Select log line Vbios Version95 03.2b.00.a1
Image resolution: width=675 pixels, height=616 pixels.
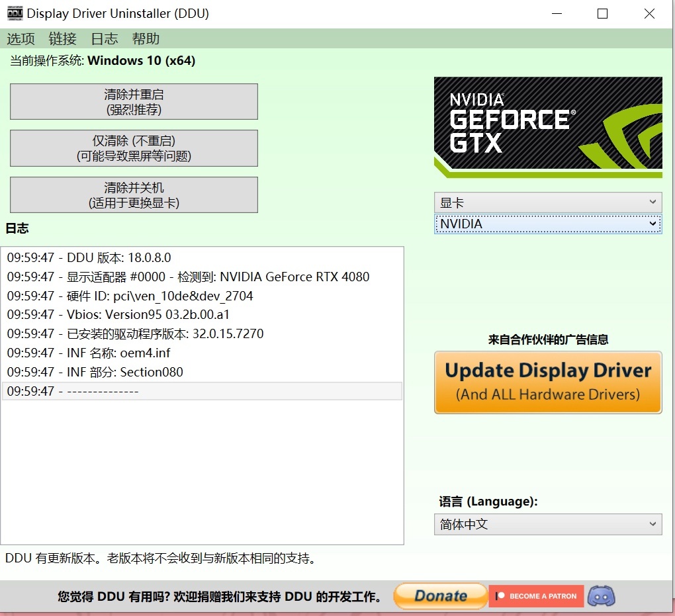pyautogui.click(x=202, y=315)
